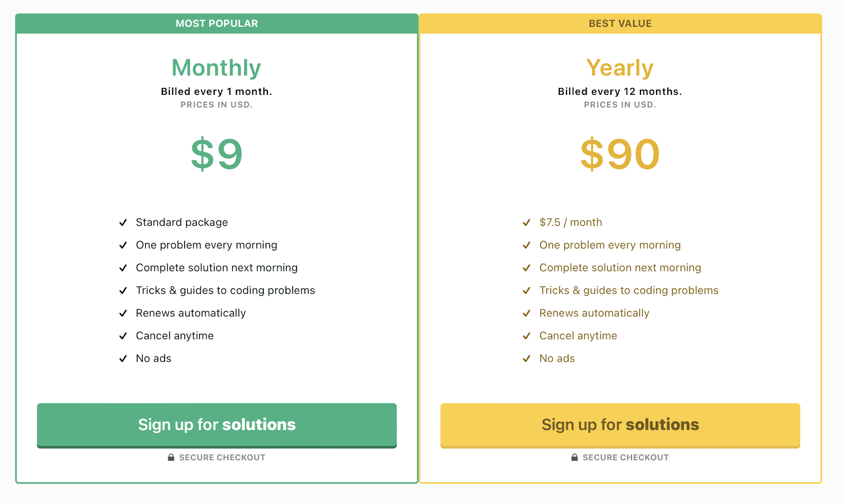844x504 pixels.
Task: Click checkmark beside Standard package
Action: tap(123, 222)
